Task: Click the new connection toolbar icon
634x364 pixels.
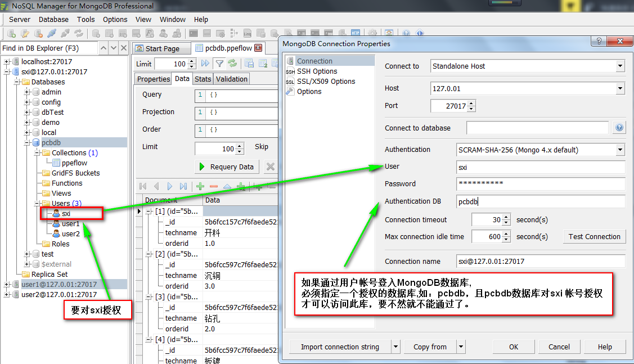Action: (x=12, y=34)
